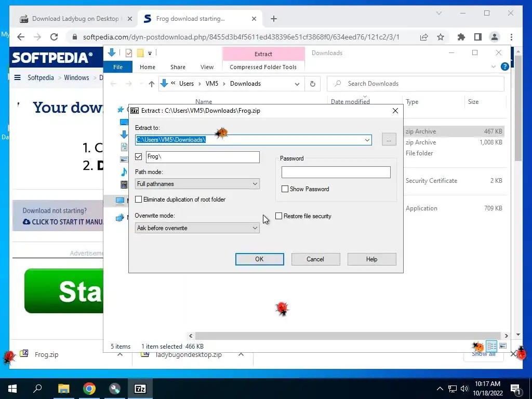Open Compressed Folder Tools tab
The image size is (532, 399).
click(x=263, y=67)
